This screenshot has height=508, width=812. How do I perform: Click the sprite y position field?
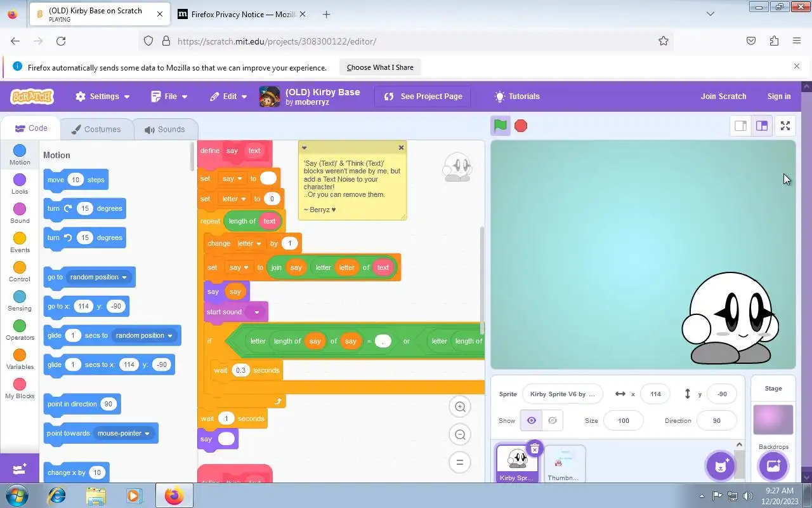click(722, 394)
